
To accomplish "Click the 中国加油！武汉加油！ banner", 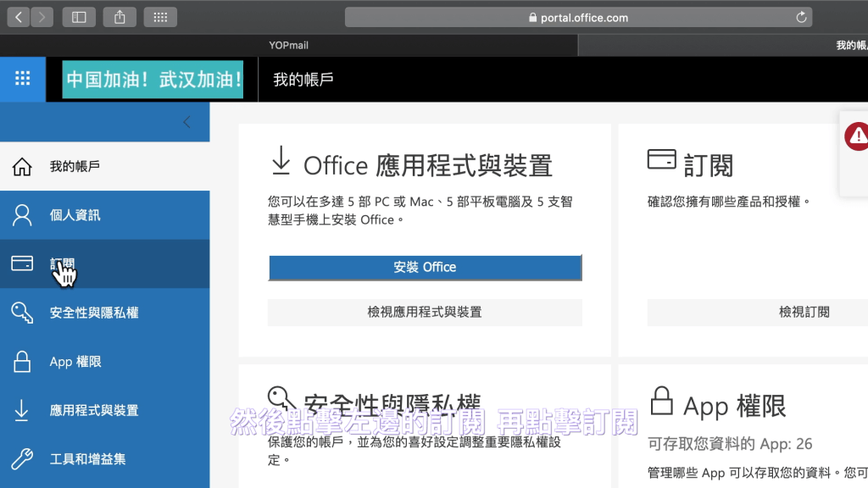I will [153, 80].
